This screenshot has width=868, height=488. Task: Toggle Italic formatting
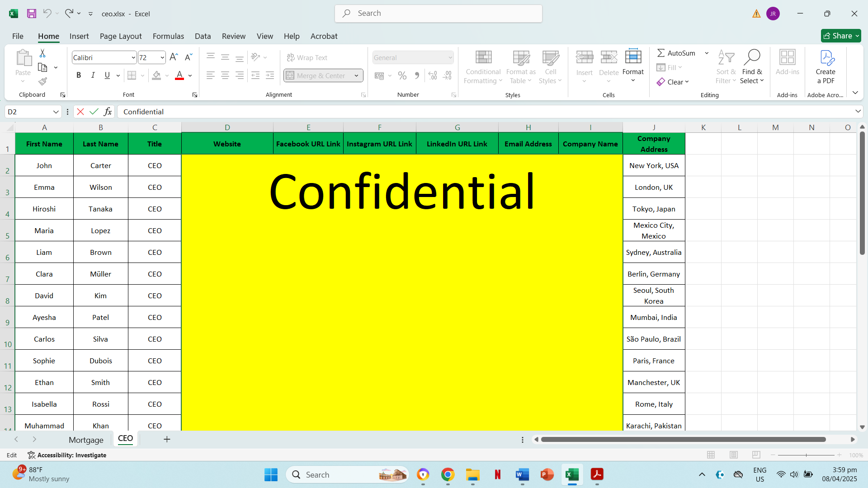93,75
